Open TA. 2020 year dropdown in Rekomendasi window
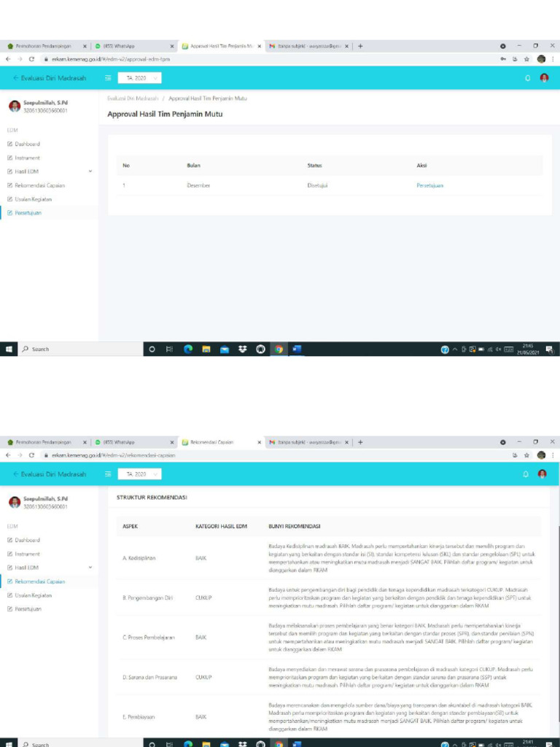This screenshot has width=560, height=747. [139, 474]
